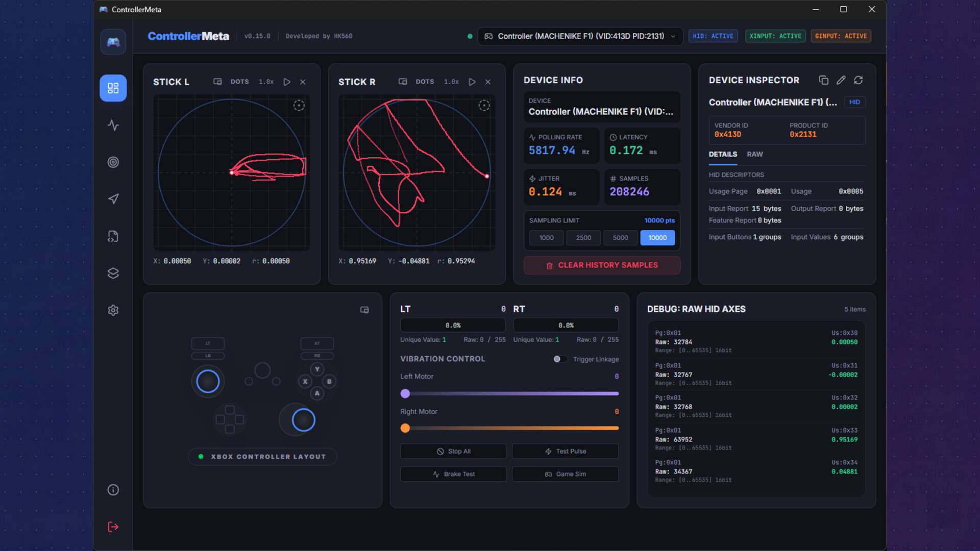Screen dimensions: 980x551
Task: Change Stick R 1.0x zoom setting
Action: pos(451,82)
